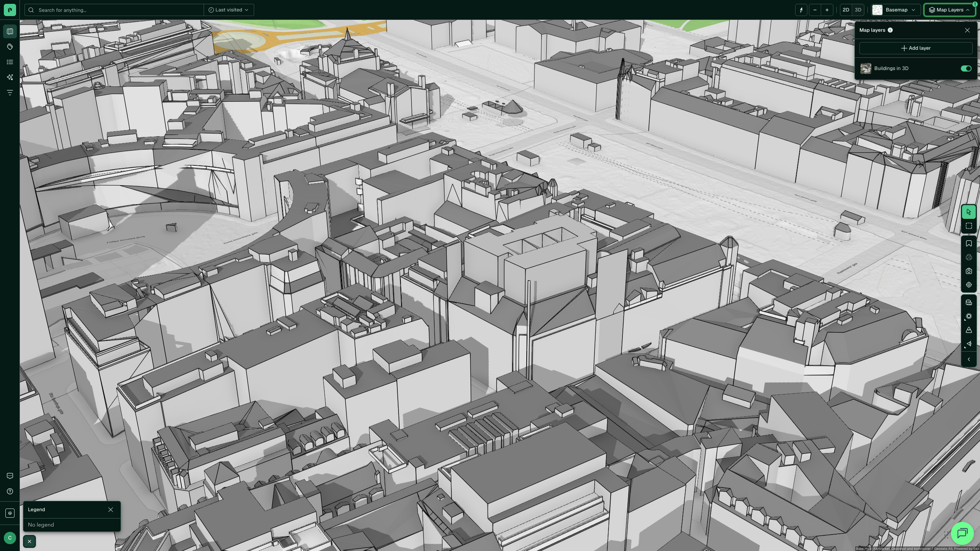The image size is (980, 551).
Task: Click the Legend panel title
Action: 36,510
